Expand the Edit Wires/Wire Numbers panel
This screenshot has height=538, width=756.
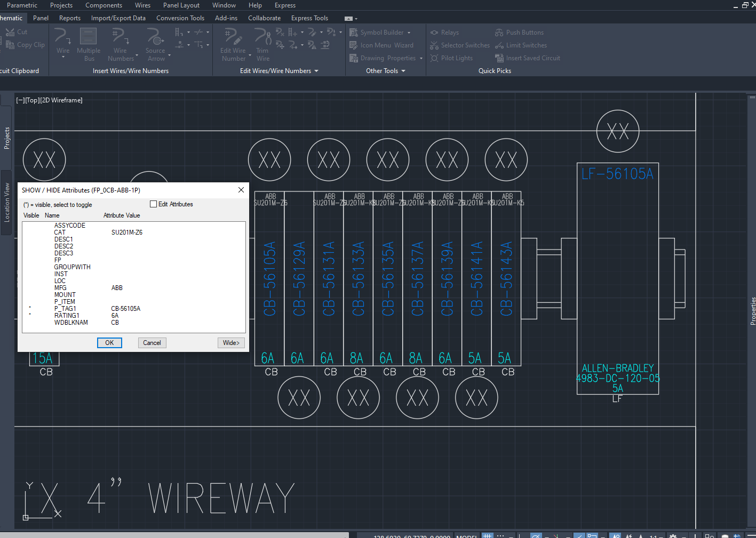click(x=316, y=71)
